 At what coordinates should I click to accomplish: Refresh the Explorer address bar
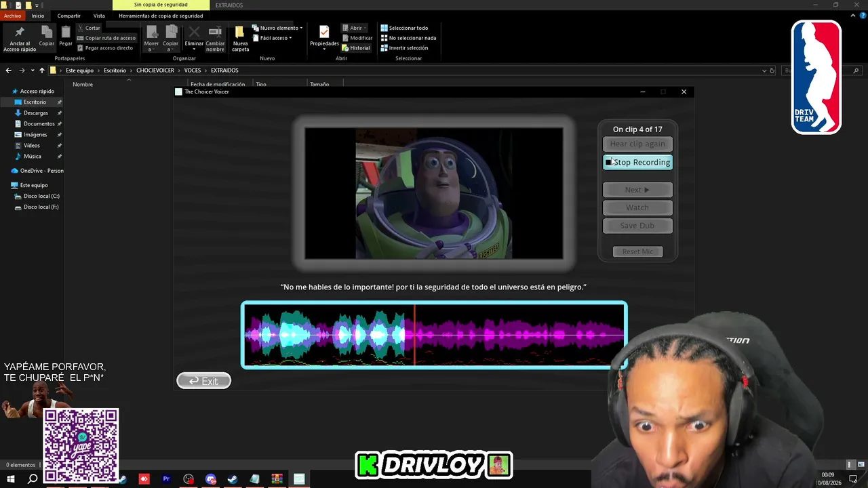[x=772, y=70]
